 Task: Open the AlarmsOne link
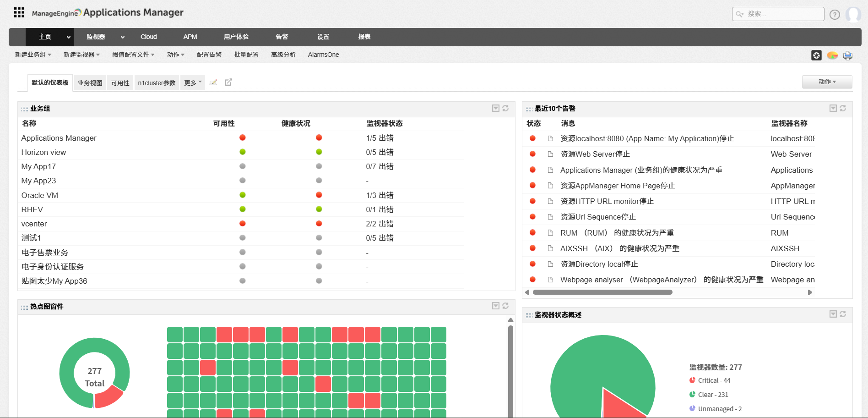323,55
